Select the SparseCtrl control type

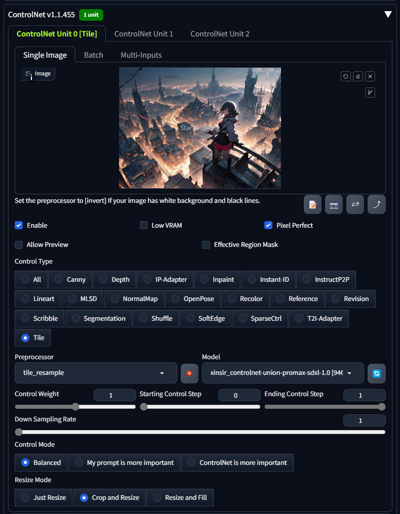tap(260, 318)
